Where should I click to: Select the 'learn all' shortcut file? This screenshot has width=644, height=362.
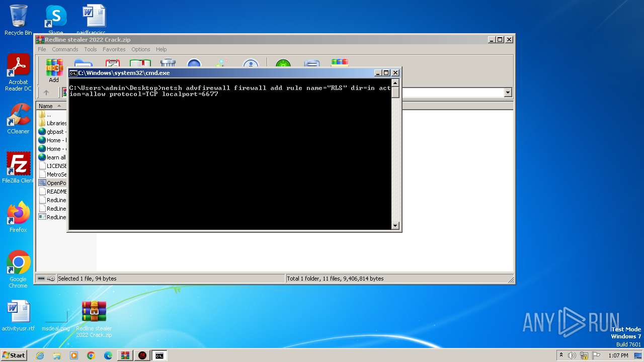(x=52, y=157)
